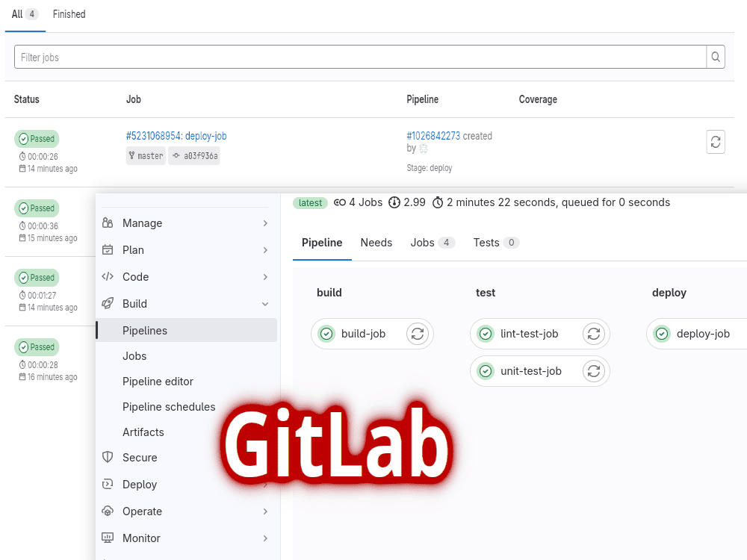Click the Secure shield icon
This screenshot has width=747, height=560.
[x=108, y=457]
